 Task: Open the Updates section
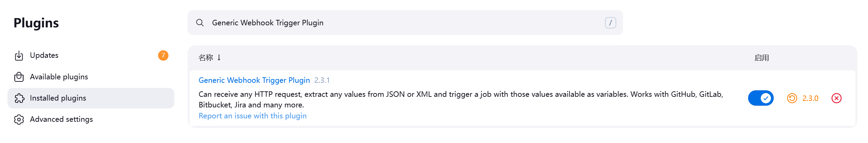pos(44,55)
